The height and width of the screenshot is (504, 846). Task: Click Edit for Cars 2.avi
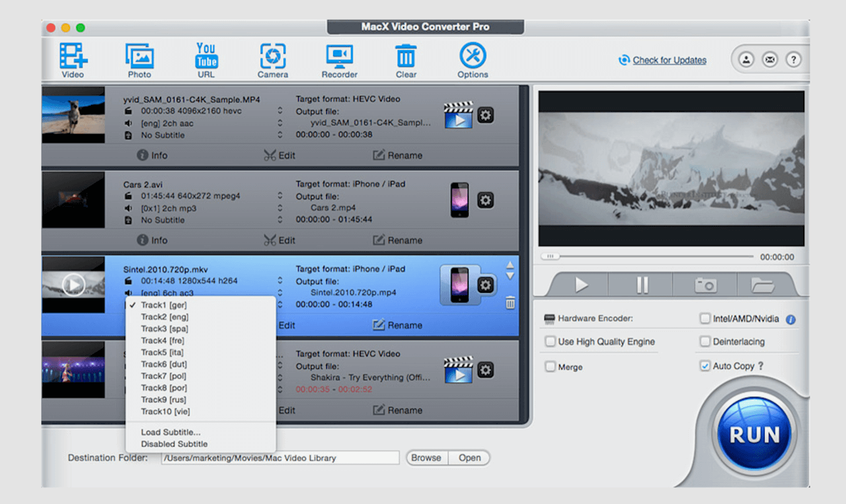280,240
